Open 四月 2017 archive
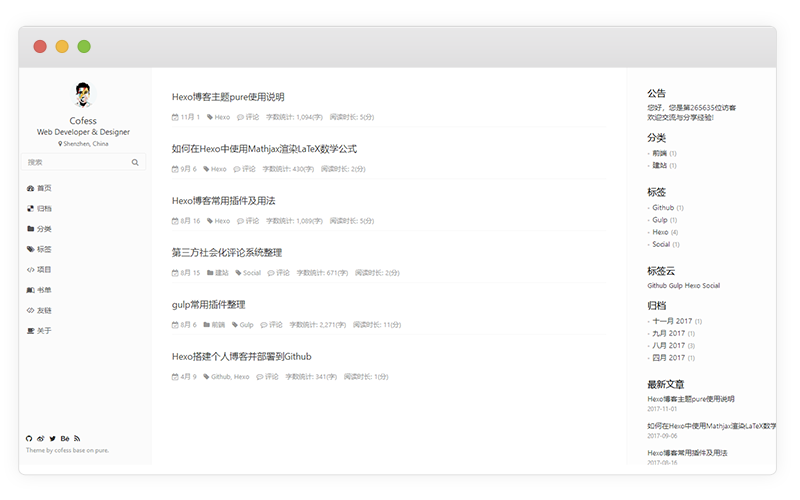Image resolution: width=800 pixels, height=500 pixels. [669, 358]
